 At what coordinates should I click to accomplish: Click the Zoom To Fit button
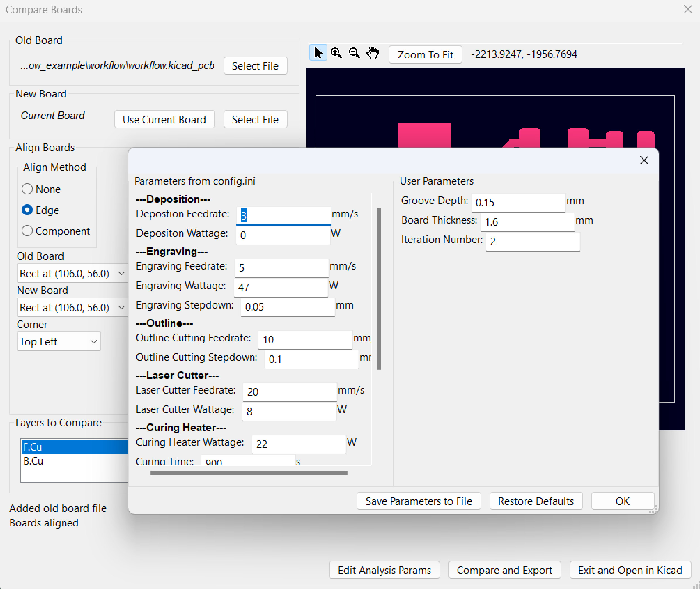coord(425,55)
